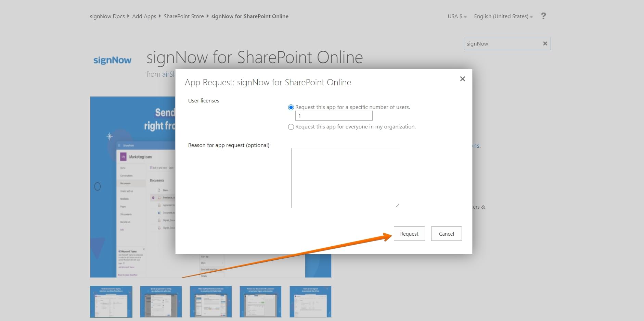Click the Request button in the dialog
Viewport: 644px width, 321px height.
[x=409, y=234]
